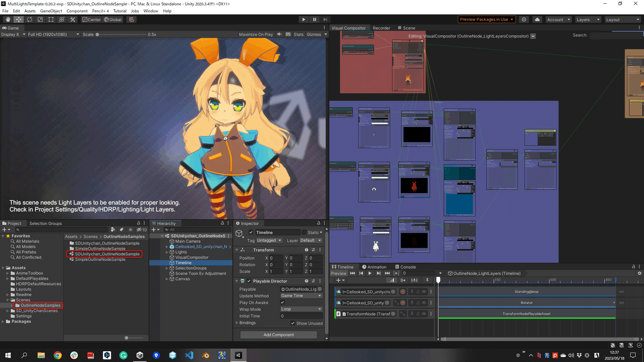Screen dimensions: 644x362
Task: Open the Layers dropdown in toolbar
Action: coord(588,19)
